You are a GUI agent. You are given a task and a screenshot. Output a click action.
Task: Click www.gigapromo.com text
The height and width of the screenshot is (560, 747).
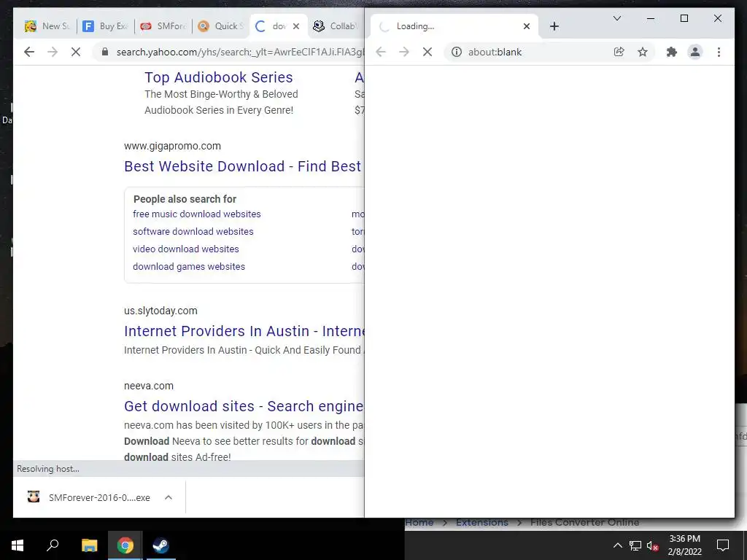pos(172,146)
